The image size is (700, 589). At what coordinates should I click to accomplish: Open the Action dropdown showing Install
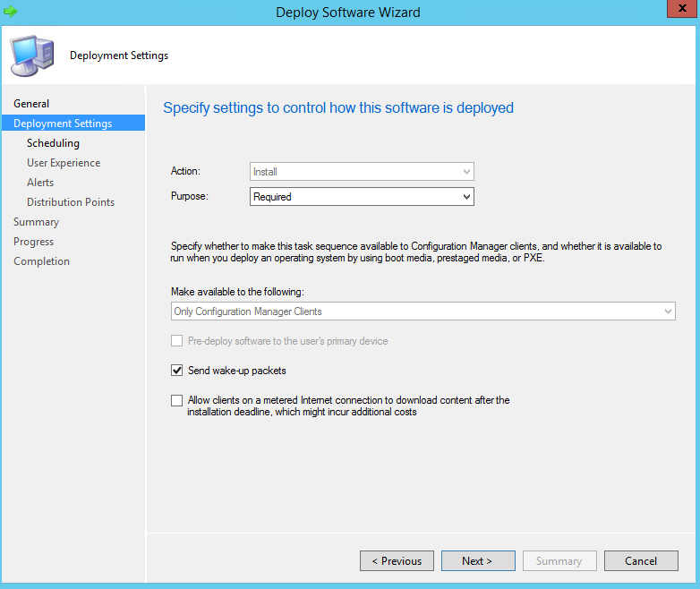pyautogui.click(x=362, y=171)
